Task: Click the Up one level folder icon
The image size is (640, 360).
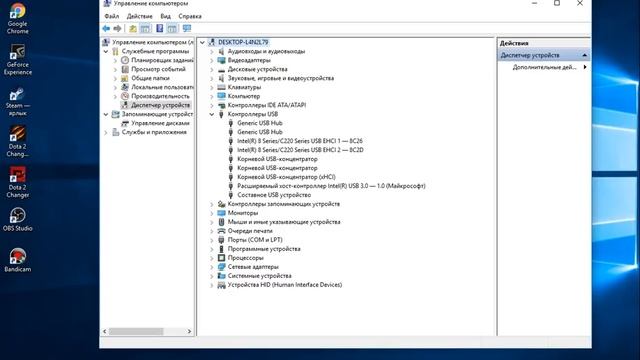Action: pyautogui.click(x=133, y=28)
